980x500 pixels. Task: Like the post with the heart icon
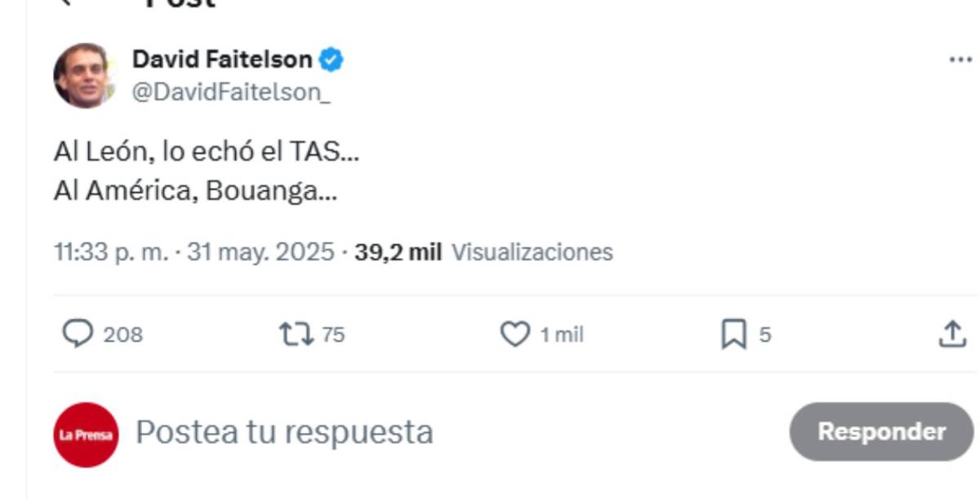514,333
